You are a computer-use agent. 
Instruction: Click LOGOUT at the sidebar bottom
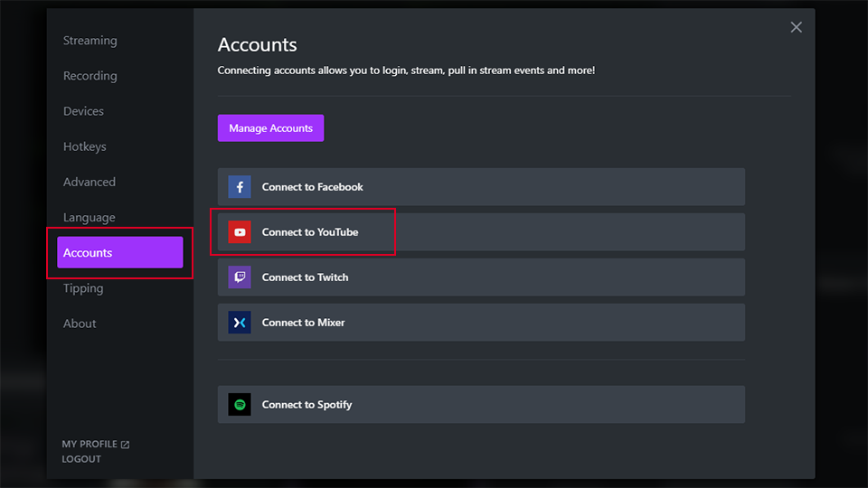81,459
